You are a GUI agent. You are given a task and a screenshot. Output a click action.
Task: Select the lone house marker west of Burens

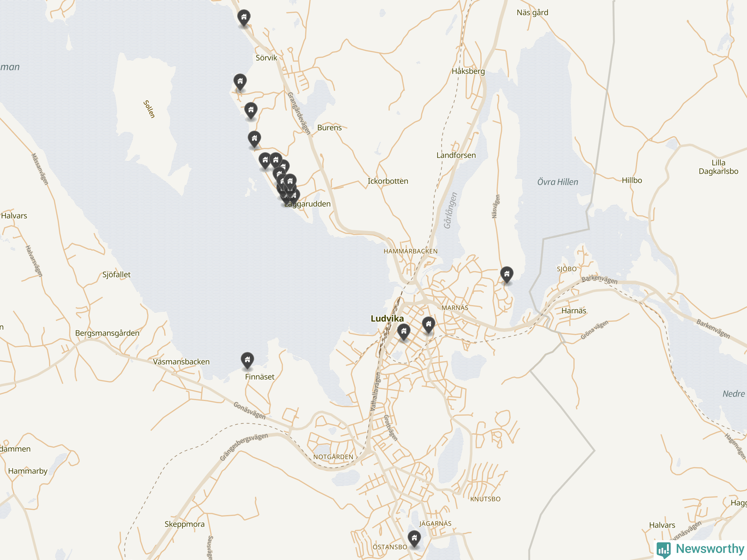pyautogui.click(x=254, y=139)
